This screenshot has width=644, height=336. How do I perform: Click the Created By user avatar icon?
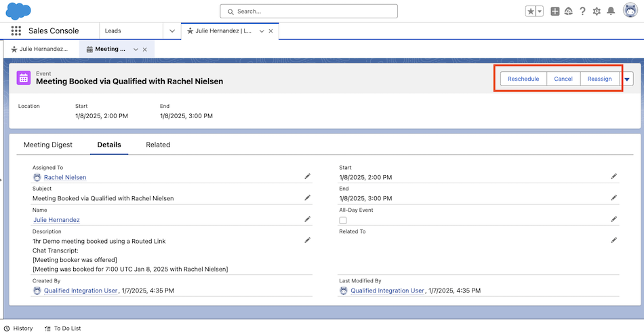pyautogui.click(x=37, y=291)
